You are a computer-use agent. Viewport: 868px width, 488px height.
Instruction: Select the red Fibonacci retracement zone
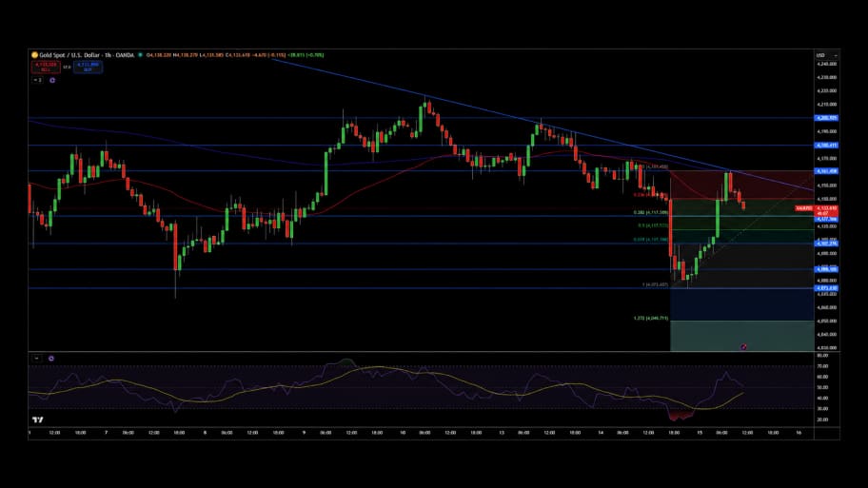click(741, 185)
